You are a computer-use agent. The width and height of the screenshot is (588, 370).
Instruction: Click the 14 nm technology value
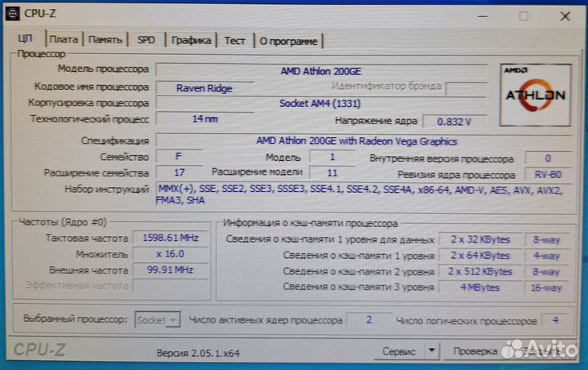pyautogui.click(x=204, y=119)
